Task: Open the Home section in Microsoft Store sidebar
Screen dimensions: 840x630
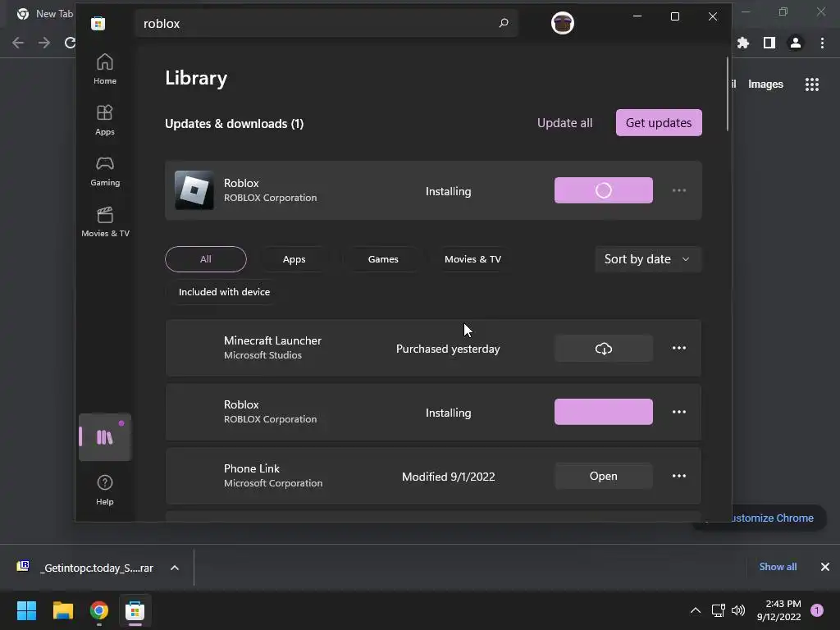Action: point(105,69)
